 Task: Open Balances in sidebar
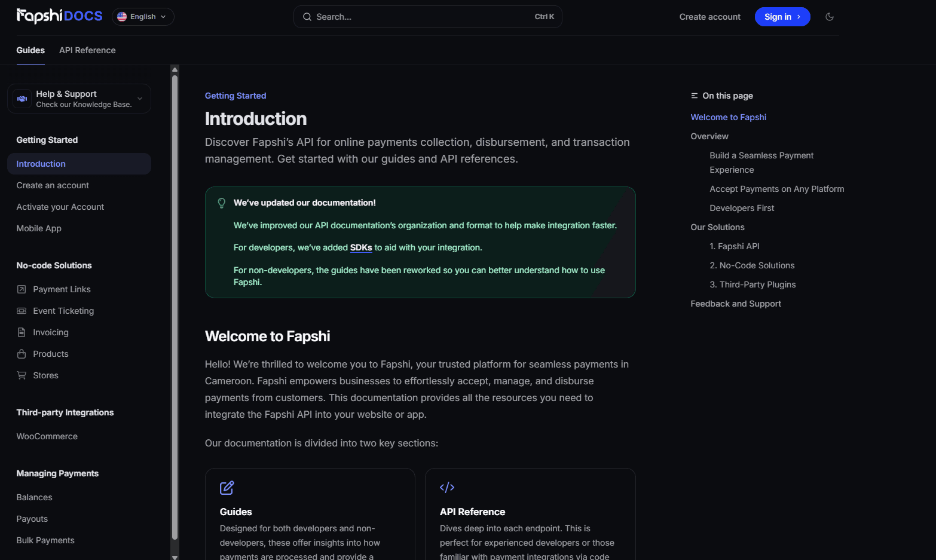point(34,497)
